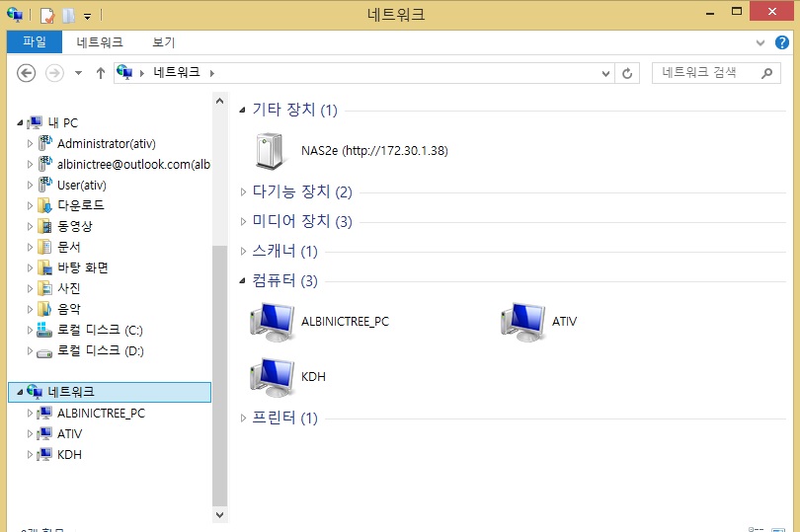Click the properties icon in quick access toolbar
Image resolution: width=800 pixels, height=532 pixels.
click(47, 16)
